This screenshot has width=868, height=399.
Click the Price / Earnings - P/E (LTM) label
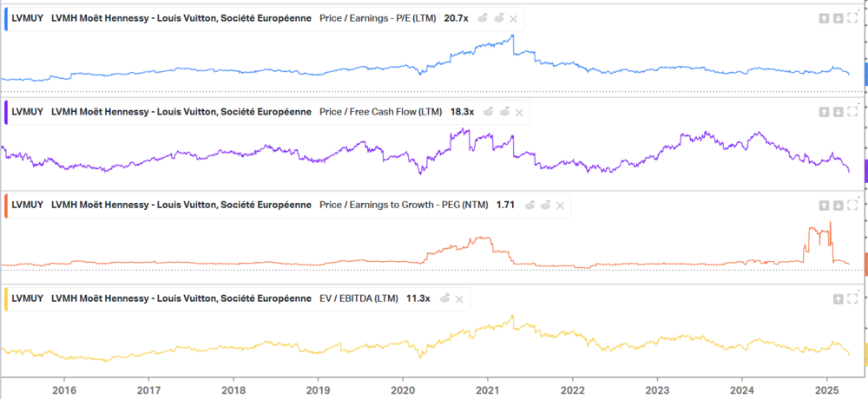(378, 18)
